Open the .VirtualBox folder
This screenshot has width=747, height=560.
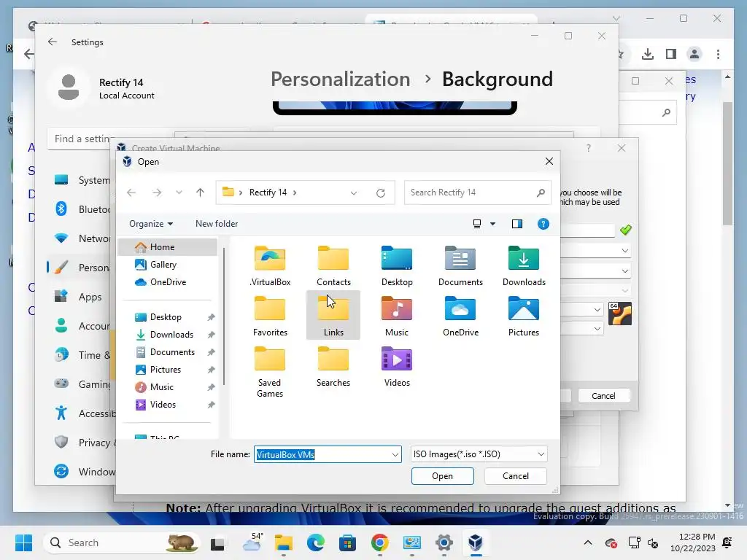pos(270,265)
